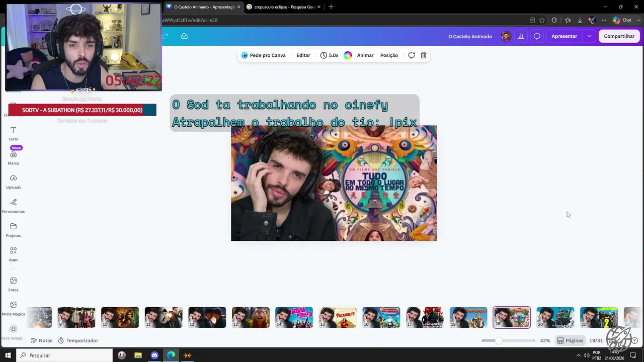Click the slide image on the canvas
Image resolution: width=644 pixels, height=362 pixels.
tap(334, 183)
